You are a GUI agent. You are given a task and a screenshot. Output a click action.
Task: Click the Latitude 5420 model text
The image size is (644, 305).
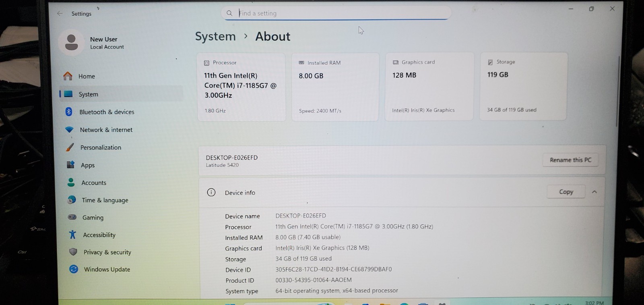coord(222,165)
